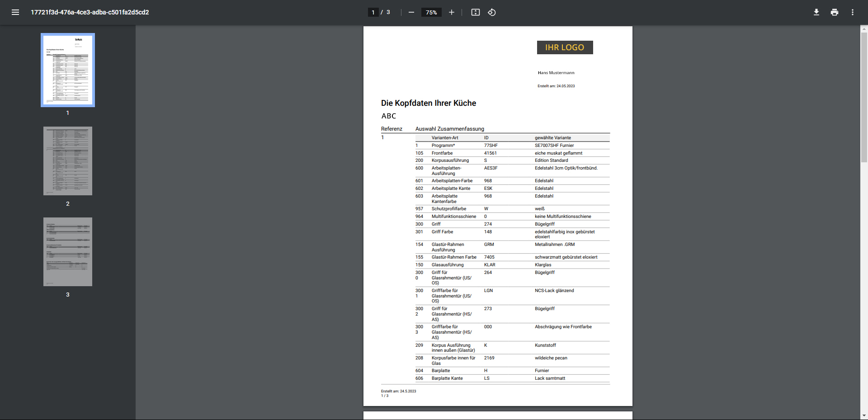Screen dimensions: 868x420
Task: Click the vertical scrollbar thumb
Action: tap(864, 97)
